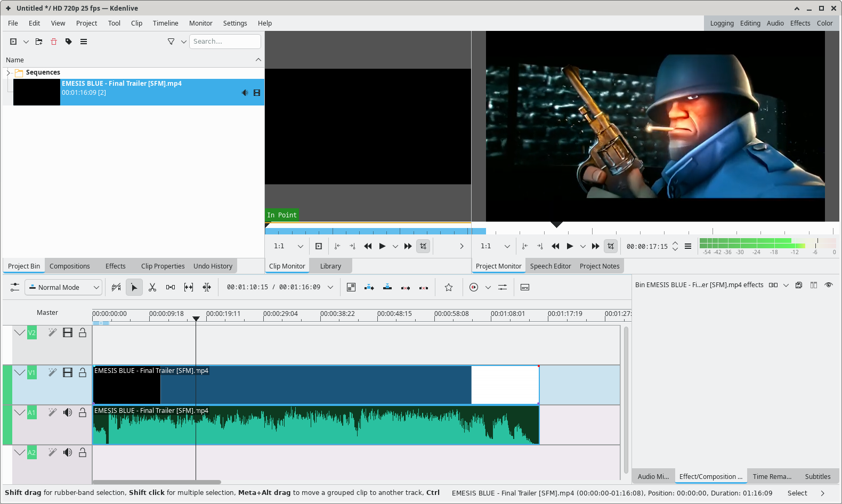Mute audio track A2
Screen dimensions: 842x504
[x=68, y=452]
